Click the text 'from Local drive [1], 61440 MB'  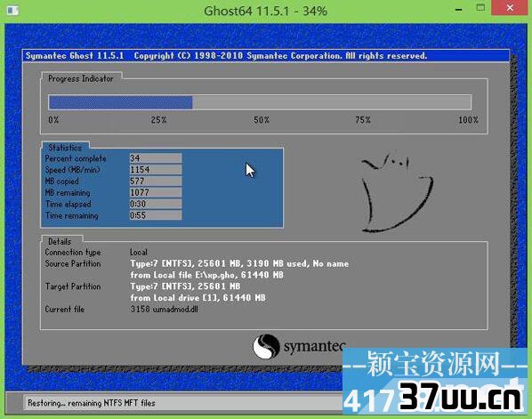click(x=197, y=298)
